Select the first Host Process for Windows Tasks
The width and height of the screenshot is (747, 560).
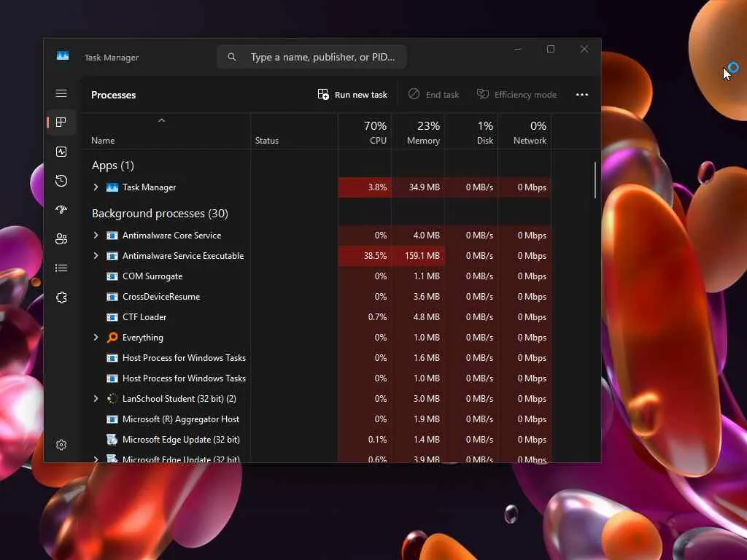(x=184, y=357)
